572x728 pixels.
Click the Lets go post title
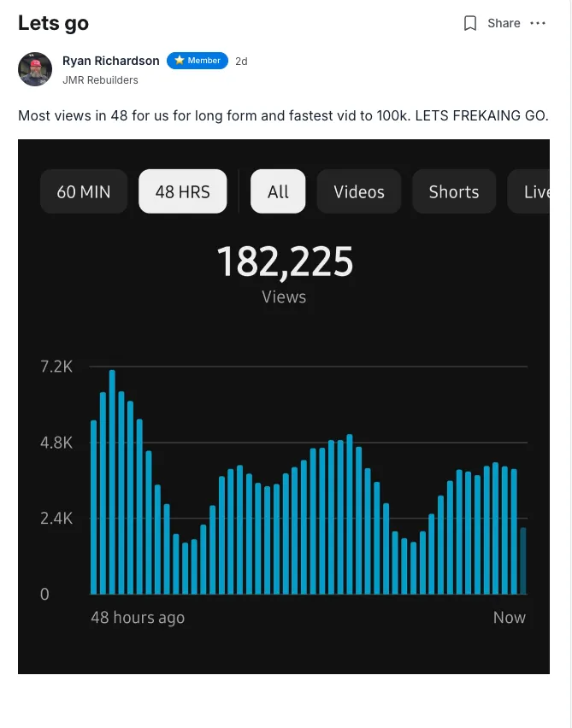(x=53, y=23)
